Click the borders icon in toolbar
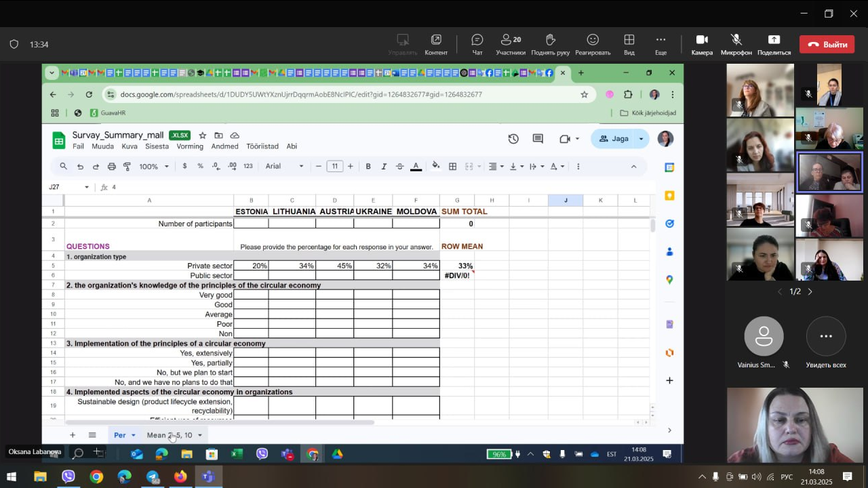Screen dimensions: 868x488 (452, 167)
